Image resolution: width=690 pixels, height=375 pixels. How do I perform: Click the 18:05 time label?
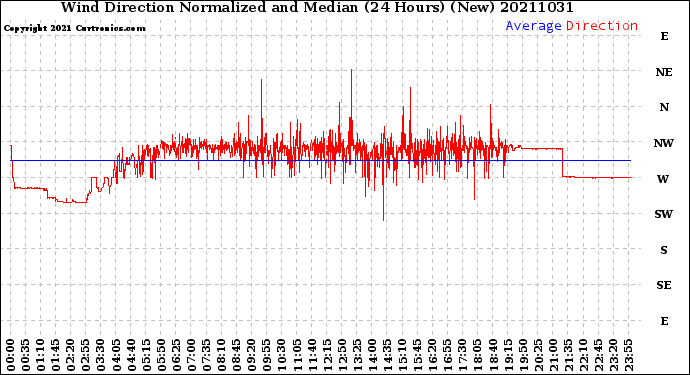pyautogui.click(x=478, y=355)
